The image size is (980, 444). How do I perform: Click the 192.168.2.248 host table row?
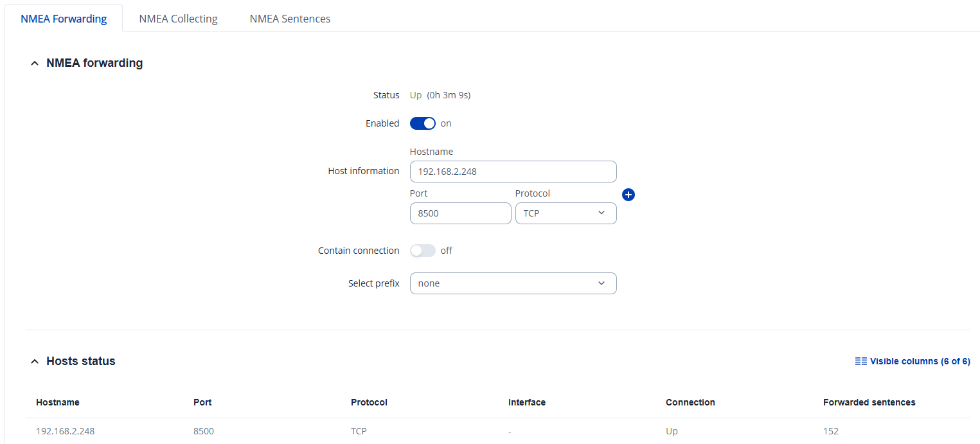66,431
